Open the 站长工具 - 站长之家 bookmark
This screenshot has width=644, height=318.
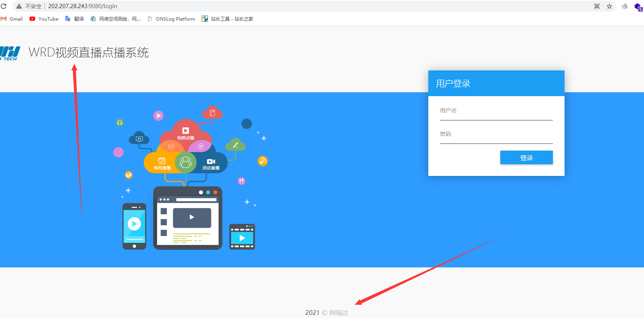tap(227, 19)
